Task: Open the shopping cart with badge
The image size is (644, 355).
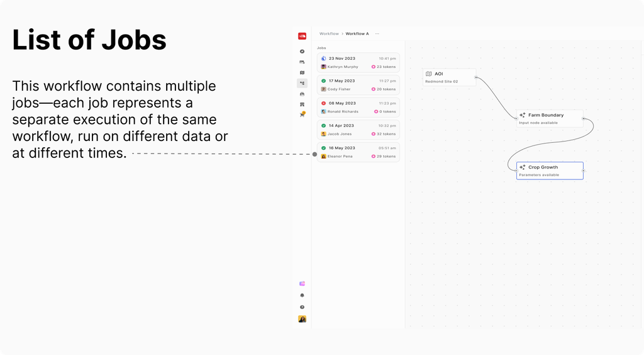Action: pyautogui.click(x=303, y=115)
